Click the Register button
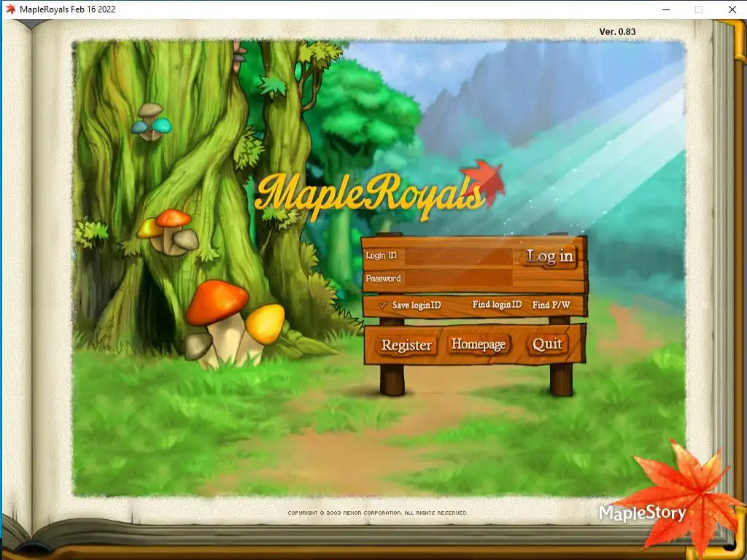Image resolution: width=747 pixels, height=560 pixels. [x=406, y=345]
